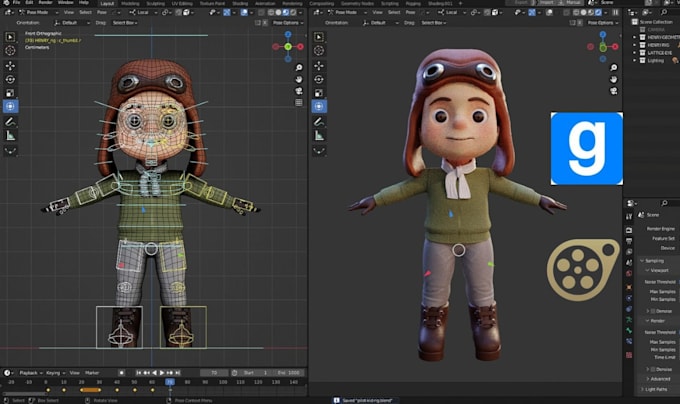The width and height of the screenshot is (680, 404).
Task: Select the Measure tool in left viewport toolbar
Action: coord(10,136)
